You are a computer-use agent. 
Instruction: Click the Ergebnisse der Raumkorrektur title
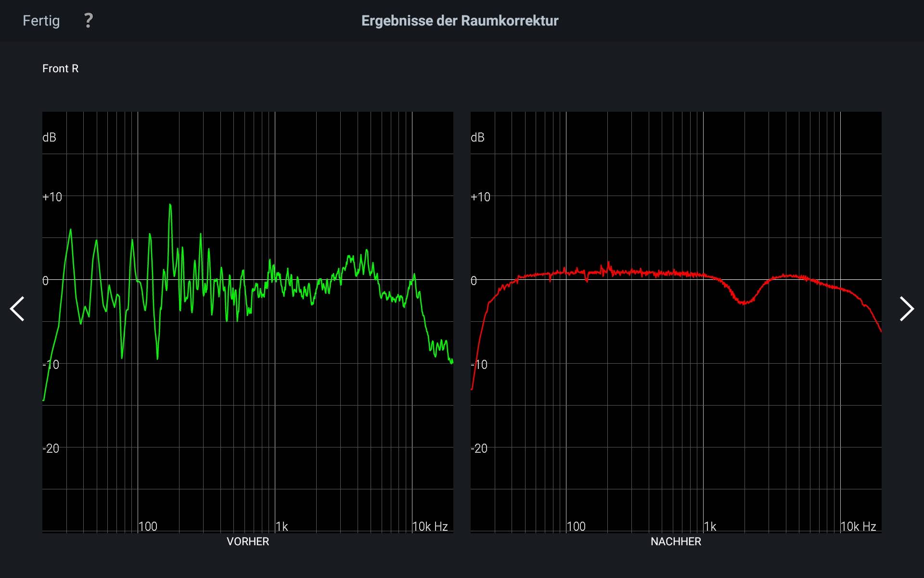click(460, 21)
